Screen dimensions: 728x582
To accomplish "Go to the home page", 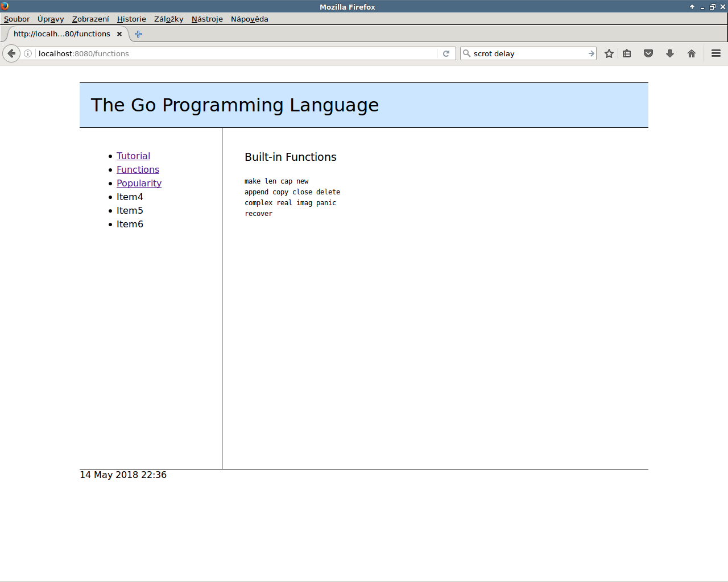I will coord(692,53).
